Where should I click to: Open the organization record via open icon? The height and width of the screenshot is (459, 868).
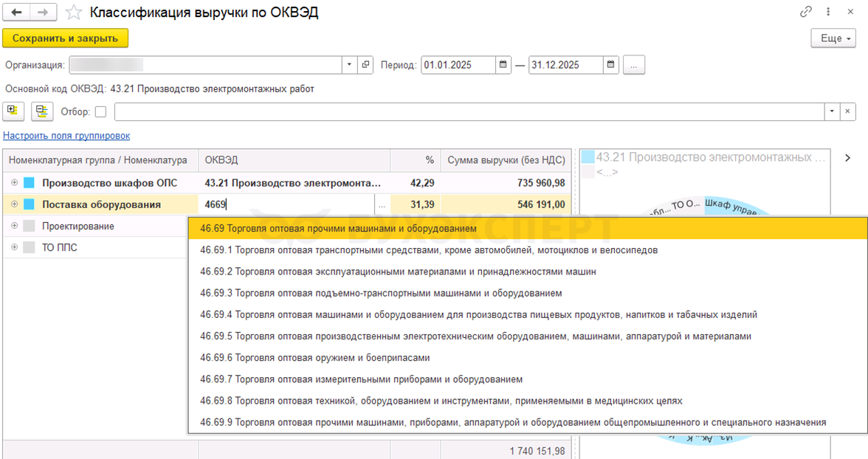(x=365, y=65)
